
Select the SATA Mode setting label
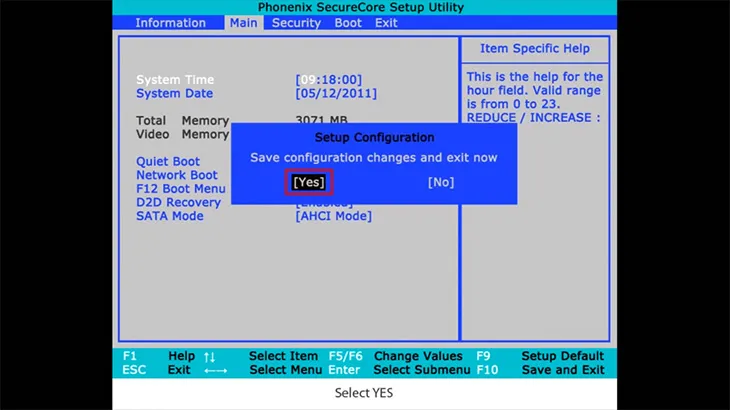pyautogui.click(x=169, y=216)
